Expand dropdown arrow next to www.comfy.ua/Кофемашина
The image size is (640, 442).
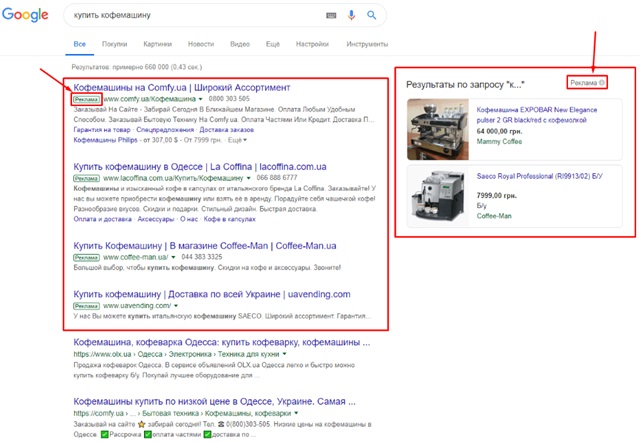[200, 99]
